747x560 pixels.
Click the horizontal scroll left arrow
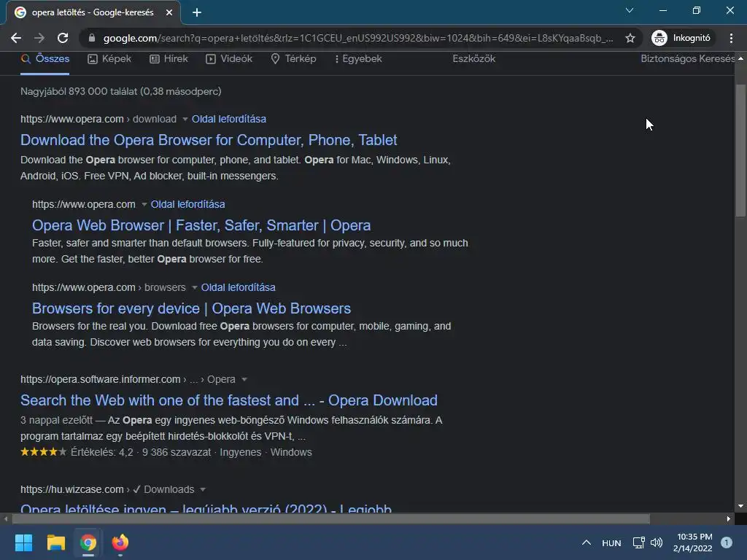tap(6, 519)
